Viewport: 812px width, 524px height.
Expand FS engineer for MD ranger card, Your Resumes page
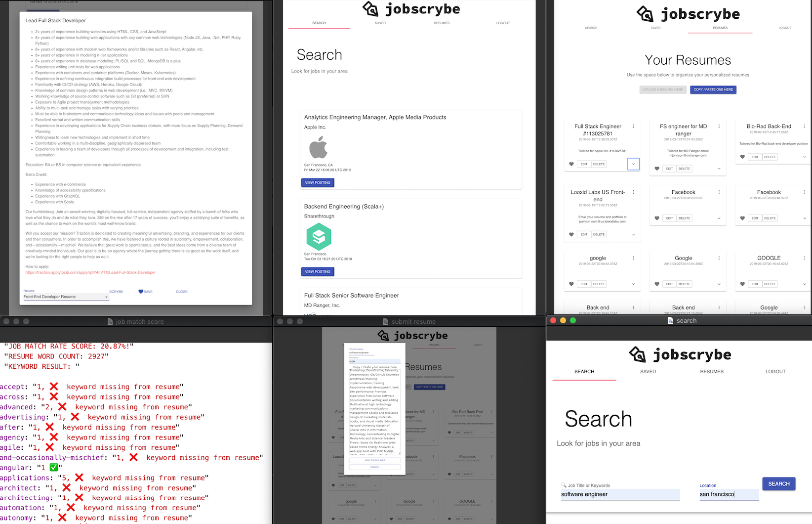coord(719,169)
